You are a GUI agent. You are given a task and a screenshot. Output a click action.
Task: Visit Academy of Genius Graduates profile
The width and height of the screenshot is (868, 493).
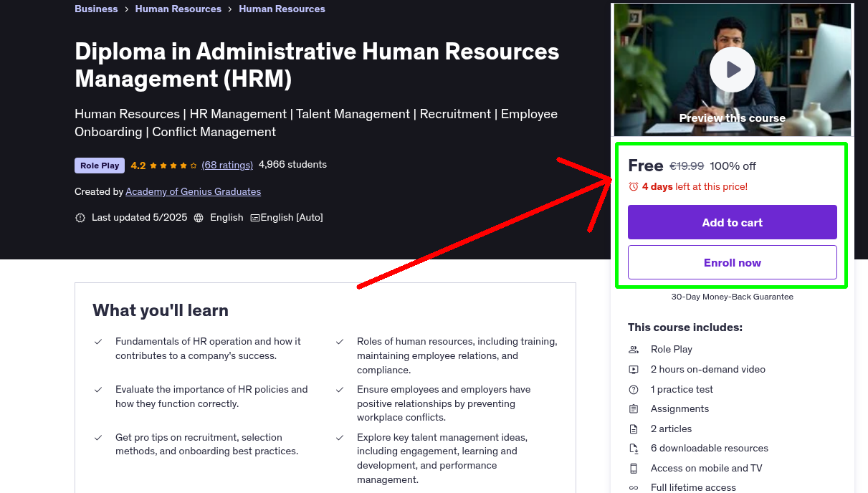(x=193, y=191)
